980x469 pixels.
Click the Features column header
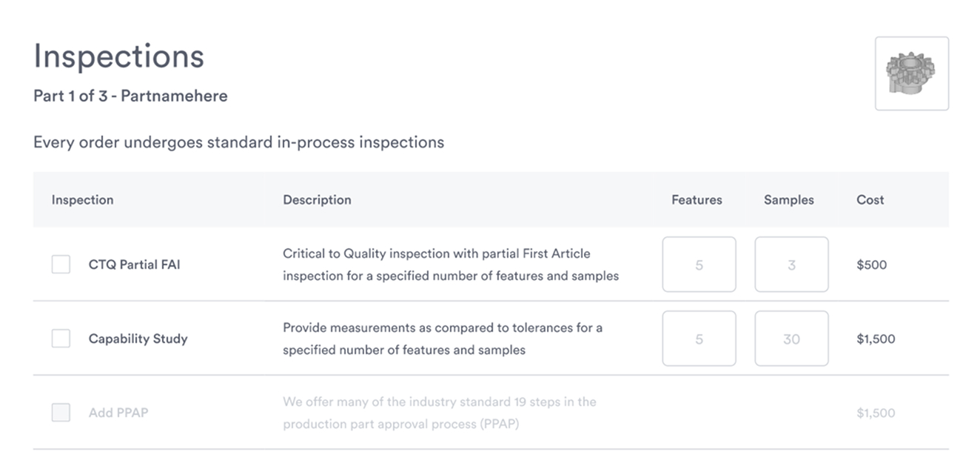pos(697,200)
